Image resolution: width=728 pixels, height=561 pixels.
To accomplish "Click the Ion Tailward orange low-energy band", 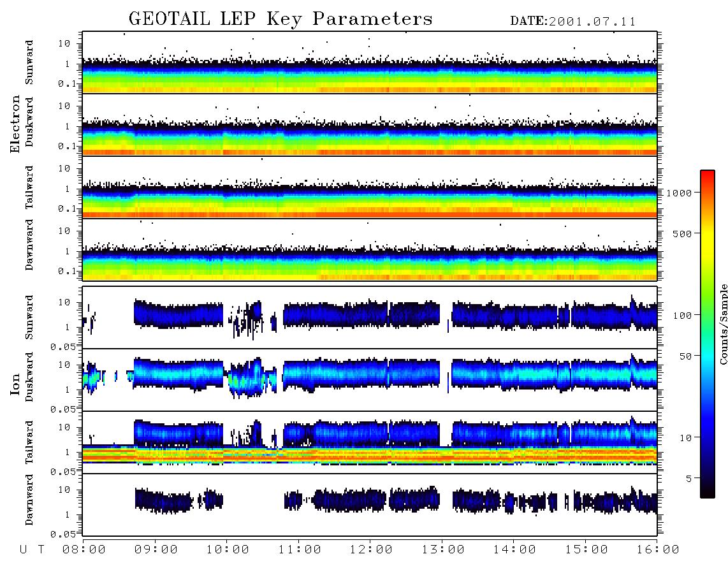I will [x=370, y=455].
